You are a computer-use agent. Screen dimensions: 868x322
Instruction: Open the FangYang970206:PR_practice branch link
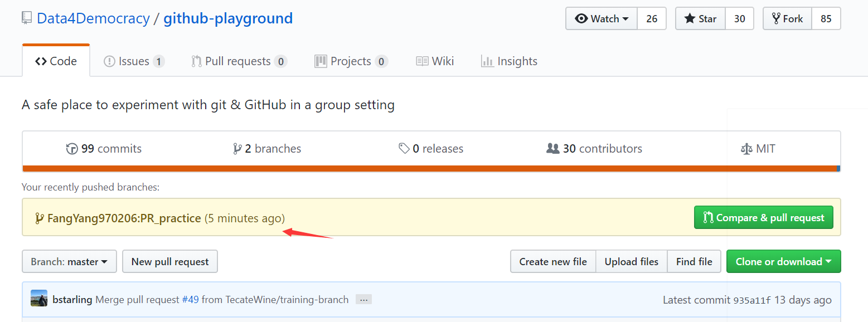124,218
